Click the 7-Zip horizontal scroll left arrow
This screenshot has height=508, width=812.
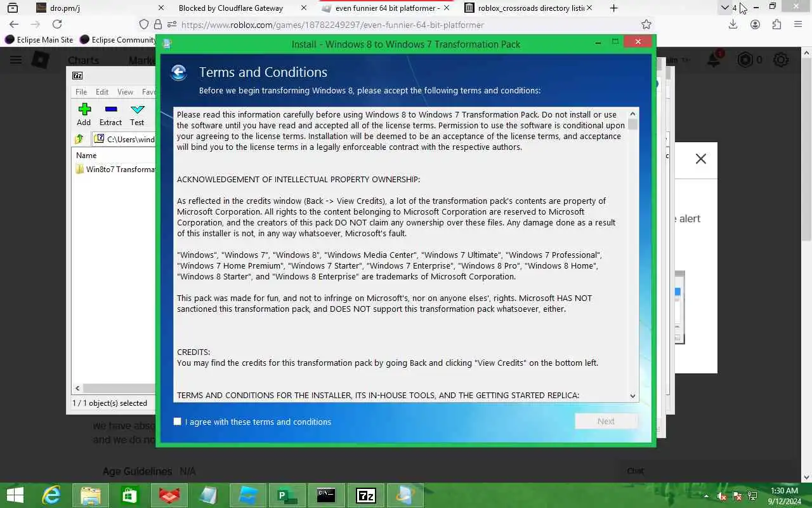point(77,388)
